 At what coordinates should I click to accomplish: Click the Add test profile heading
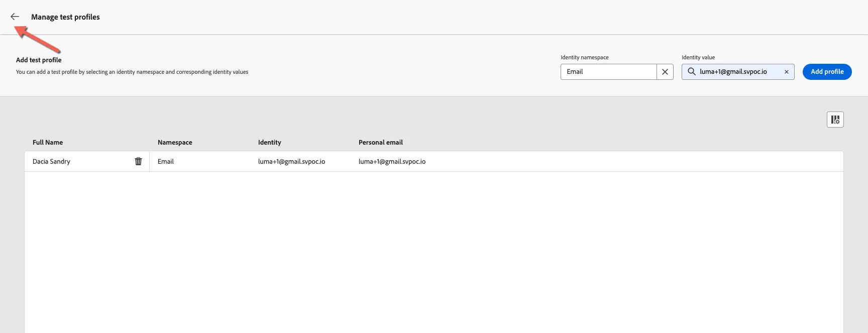click(39, 60)
